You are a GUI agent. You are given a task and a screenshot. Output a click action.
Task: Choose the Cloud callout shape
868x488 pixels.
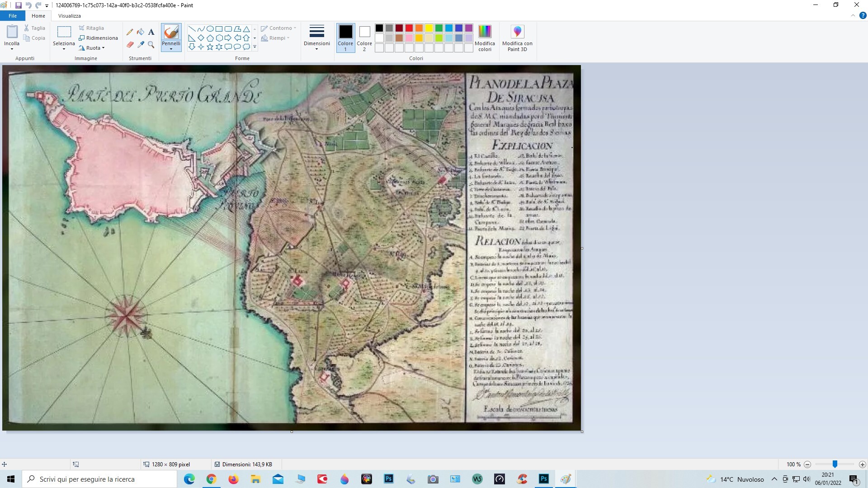click(246, 47)
